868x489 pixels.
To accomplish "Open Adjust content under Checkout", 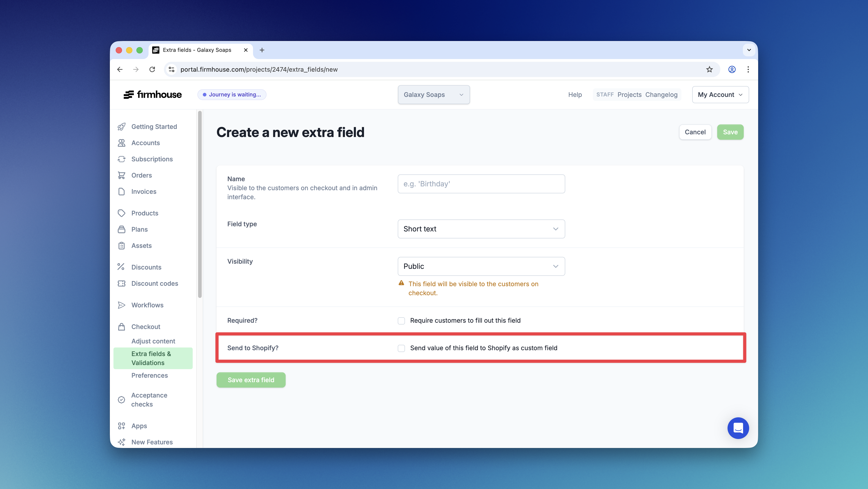I will click(x=153, y=341).
